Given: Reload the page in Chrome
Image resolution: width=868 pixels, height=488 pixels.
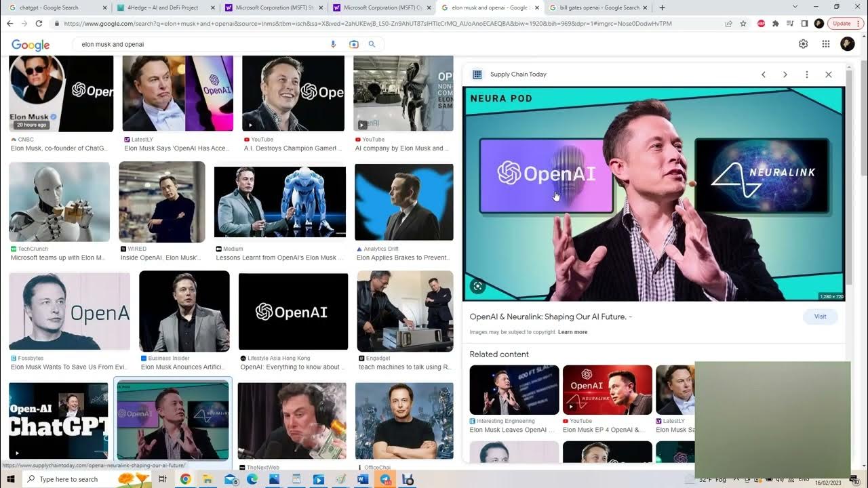Looking at the screenshot, I should tap(39, 23).
